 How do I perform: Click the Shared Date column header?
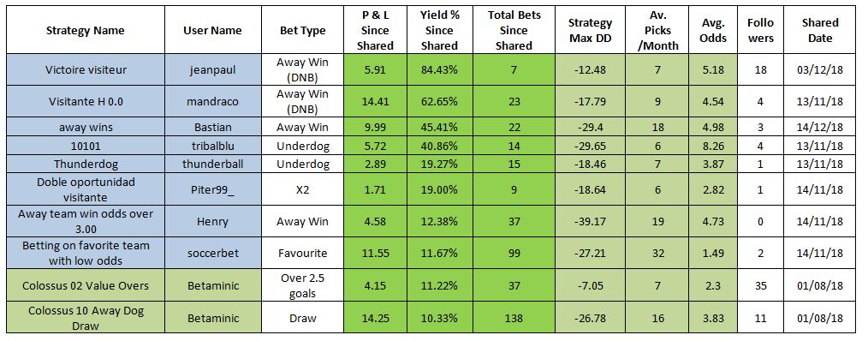[x=820, y=31]
